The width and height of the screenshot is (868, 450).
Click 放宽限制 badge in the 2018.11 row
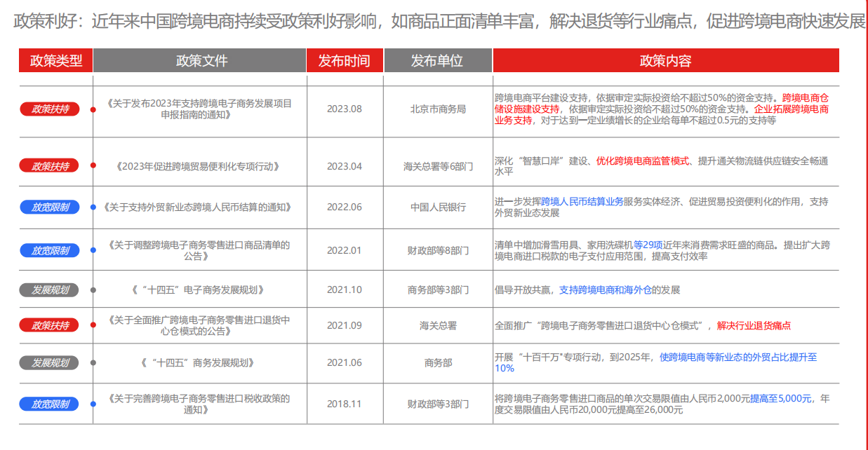pos(49,404)
